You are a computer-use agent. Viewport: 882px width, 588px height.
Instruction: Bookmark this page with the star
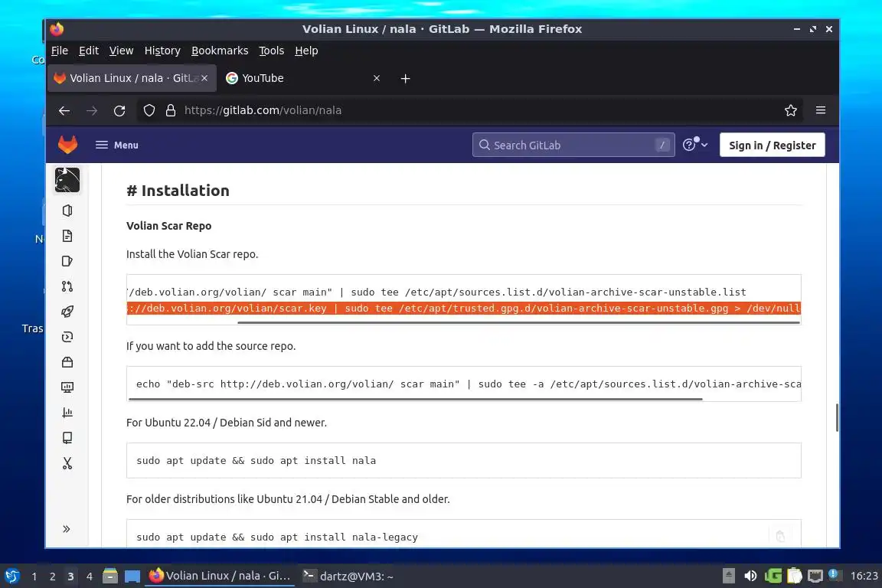click(x=790, y=110)
